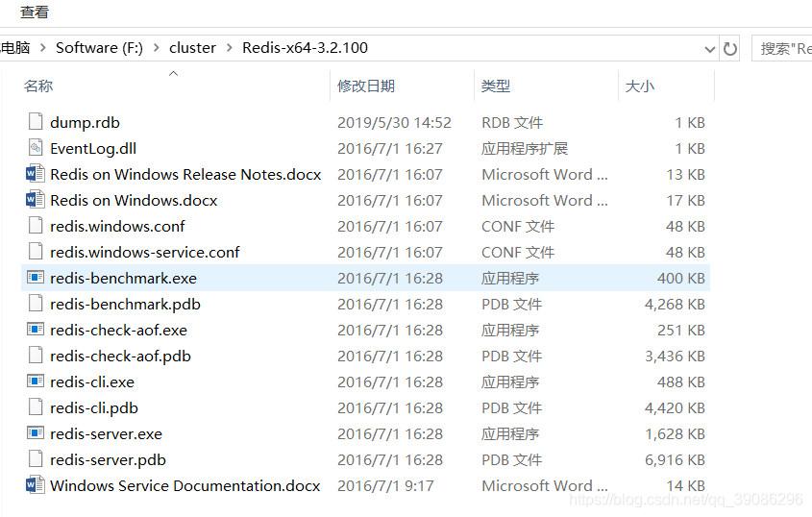Select Windows Service Documentation.docx name
This screenshot has height=517, width=812.
185,485
